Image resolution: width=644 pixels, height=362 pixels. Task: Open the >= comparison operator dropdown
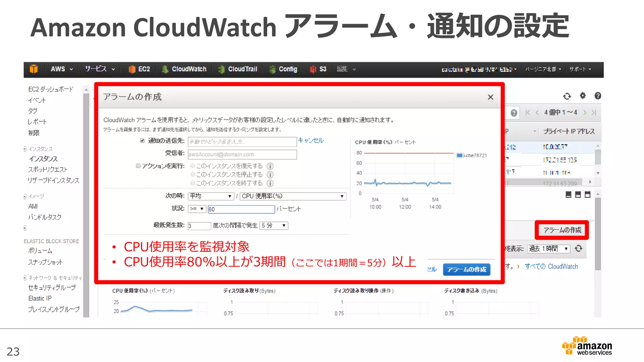point(197,209)
